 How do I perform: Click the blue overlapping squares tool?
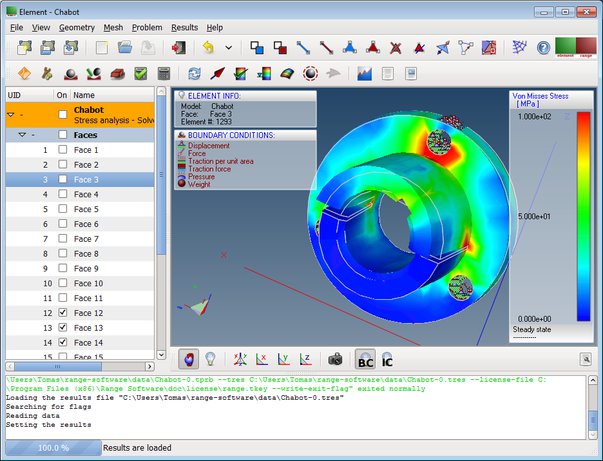coord(257,48)
